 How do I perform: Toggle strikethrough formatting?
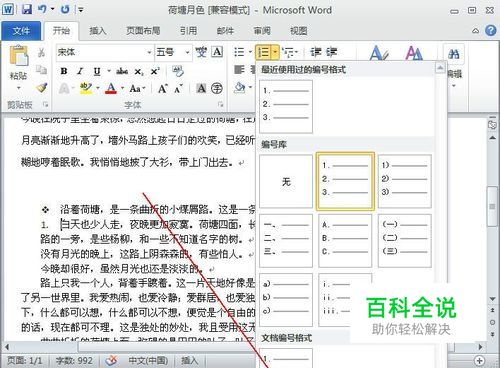(x=122, y=71)
